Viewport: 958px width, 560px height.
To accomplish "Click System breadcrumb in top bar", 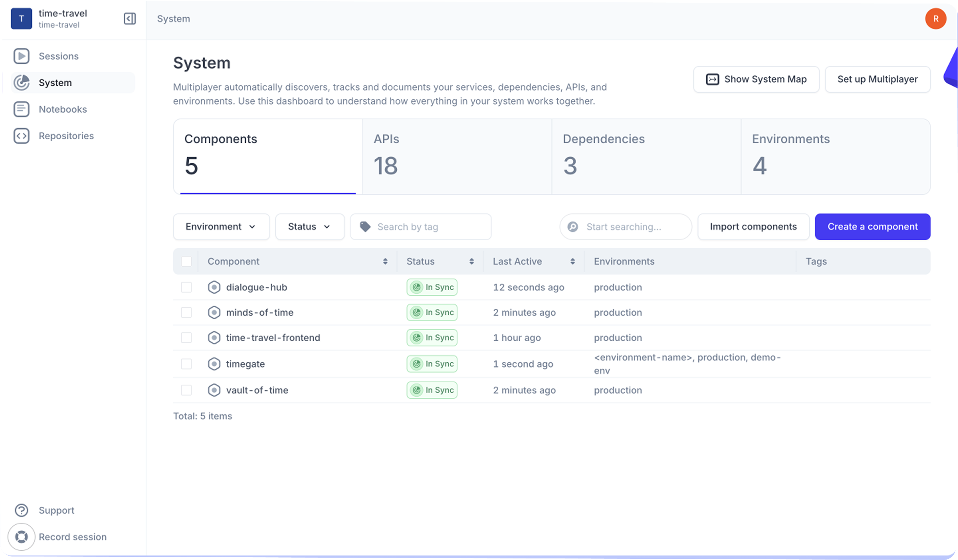I will click(174, 18).
